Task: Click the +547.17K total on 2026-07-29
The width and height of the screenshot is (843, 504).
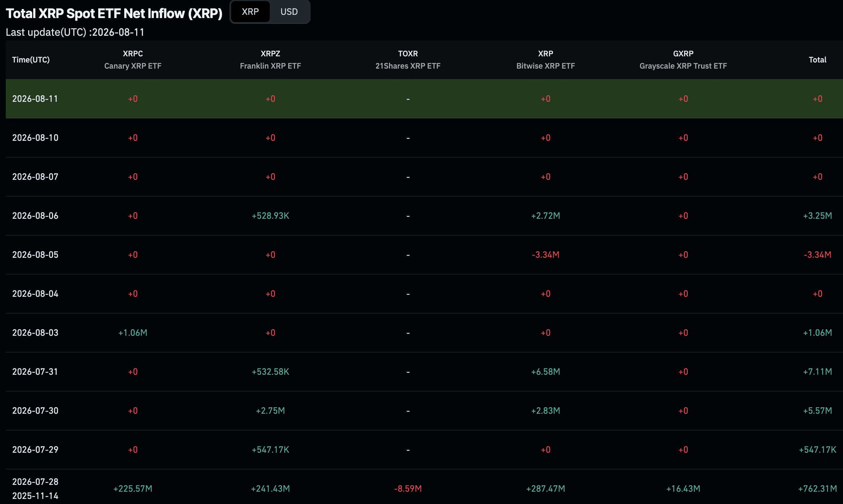Action: point(818,450)
